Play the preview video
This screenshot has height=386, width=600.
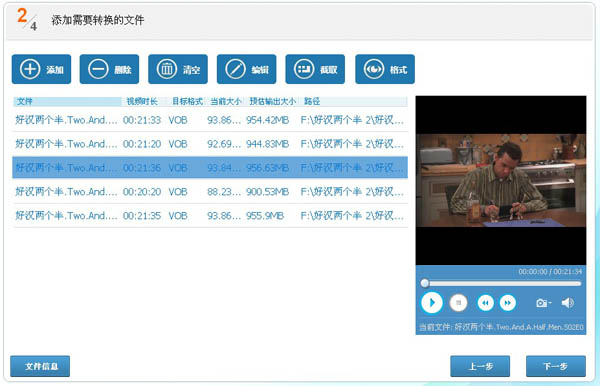tap(432, 303)
